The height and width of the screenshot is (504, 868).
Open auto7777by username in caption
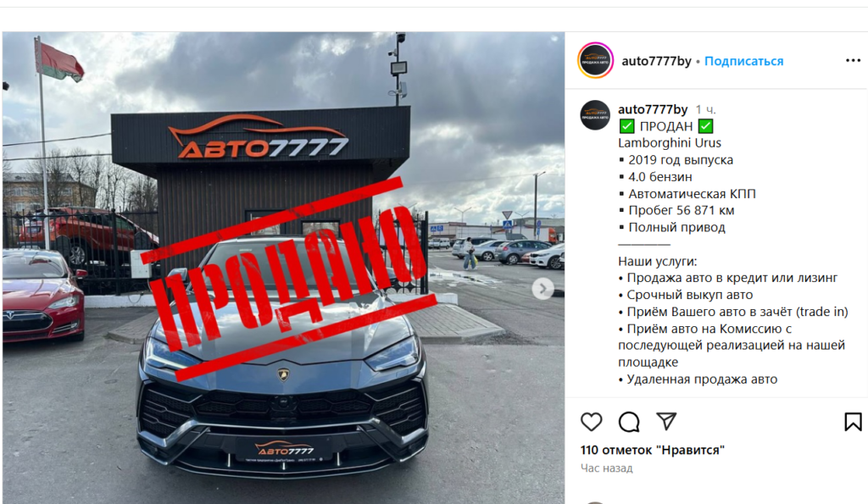[653, 109]
